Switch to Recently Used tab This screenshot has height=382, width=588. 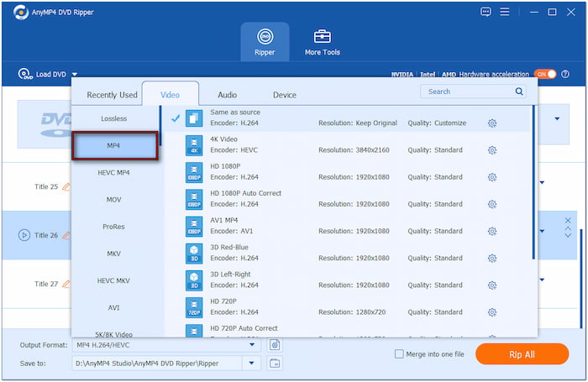pyautogui.click(x=112, y=95)
